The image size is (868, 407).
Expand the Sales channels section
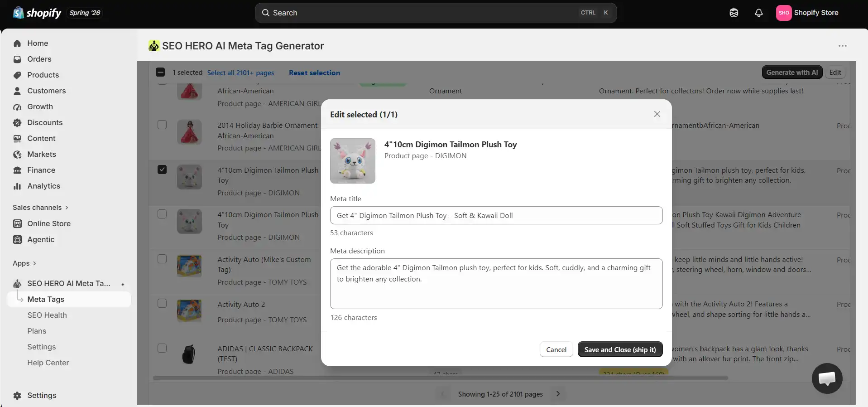click(41, 208)
